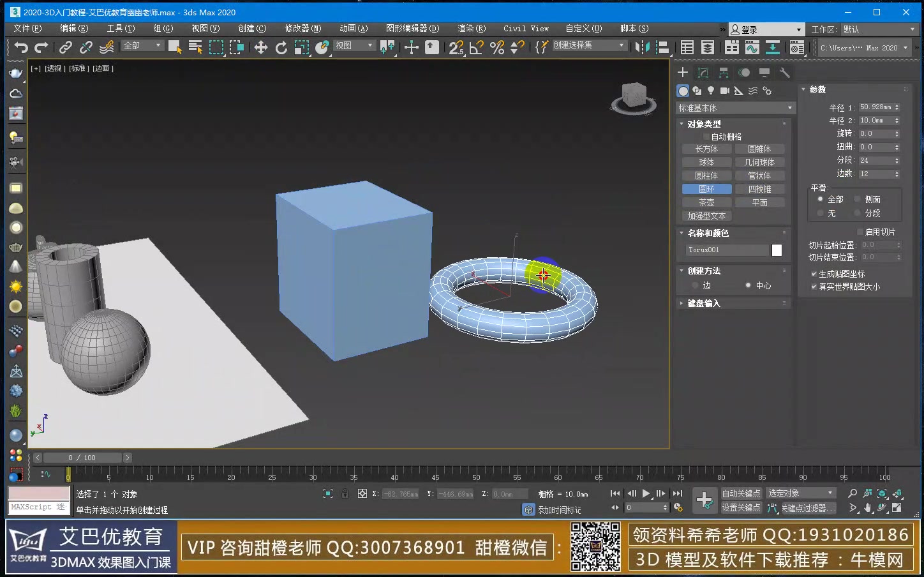Select the Cameras creation category icon
This screenshot has height=577, width=924.
(x=724, y=91)
